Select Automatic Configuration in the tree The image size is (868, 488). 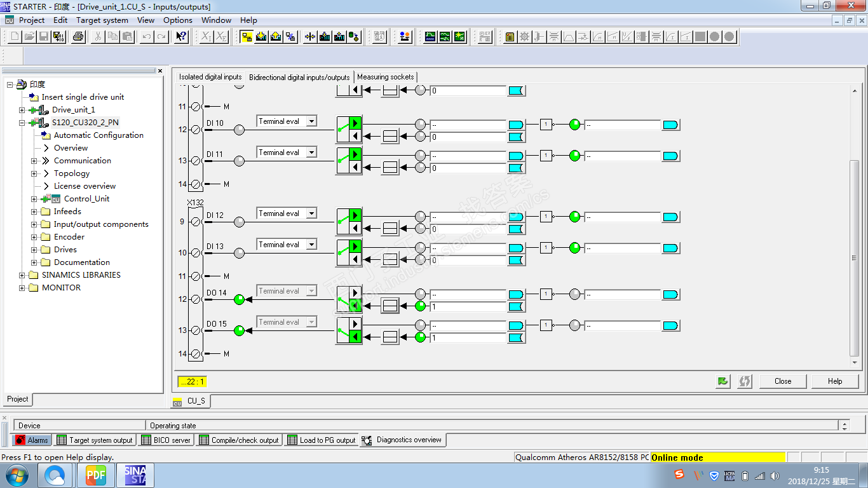tap(98, 135)
